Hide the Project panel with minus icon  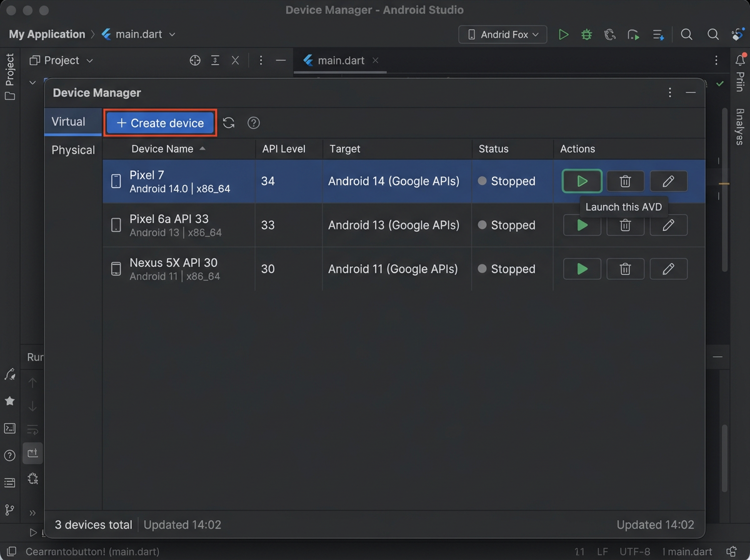tap(281, 61)
